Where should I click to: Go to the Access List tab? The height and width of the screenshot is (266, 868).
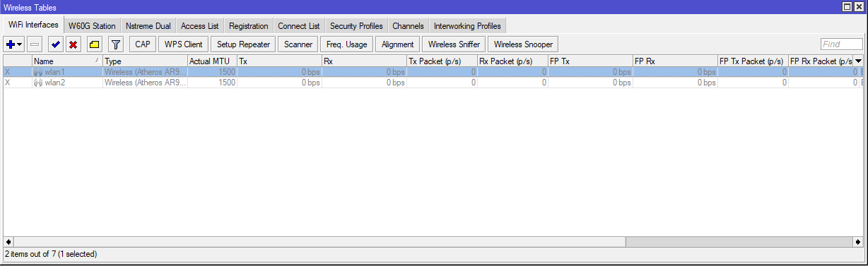200,26
